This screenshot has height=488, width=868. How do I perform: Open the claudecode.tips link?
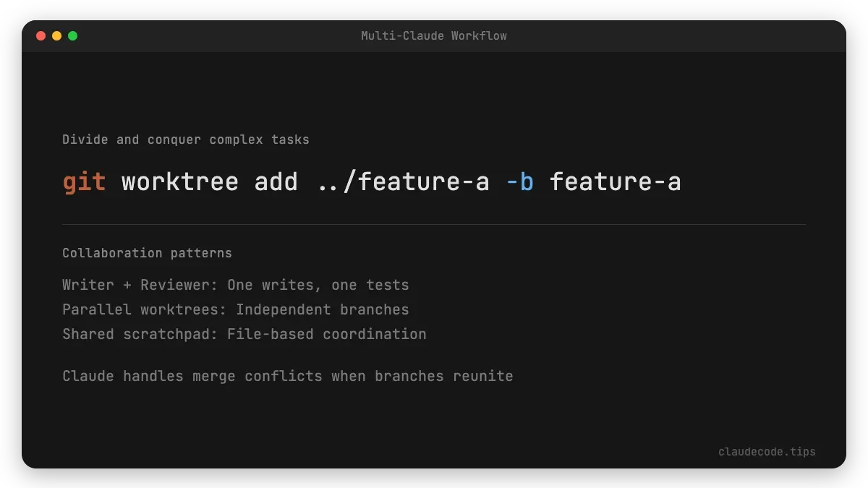767,451
